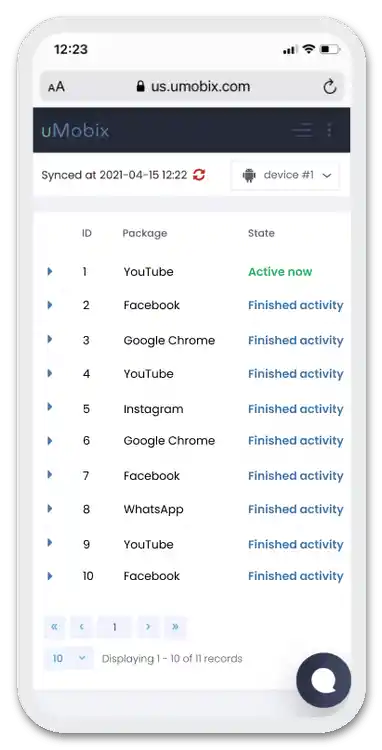Expand row 8 WhatsApp details
Image resolution: width=382 pixels, height=750 pixels.
tap(50, 508)
